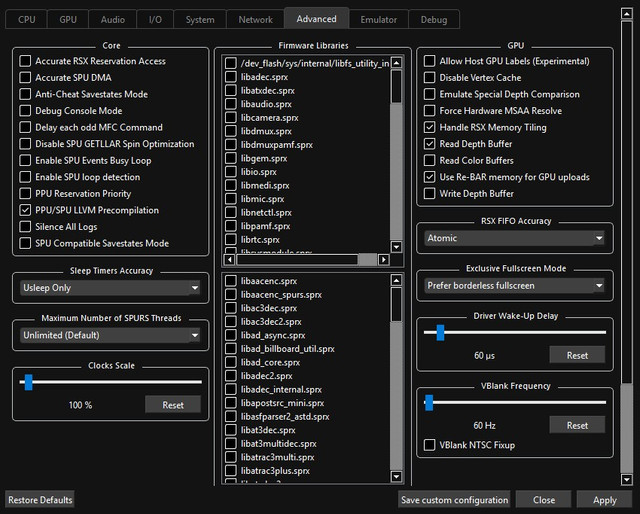Click main panel scroll-up arrow
Image resolution: width=640 pixels, height=514 pixels.
click(627, 13)
